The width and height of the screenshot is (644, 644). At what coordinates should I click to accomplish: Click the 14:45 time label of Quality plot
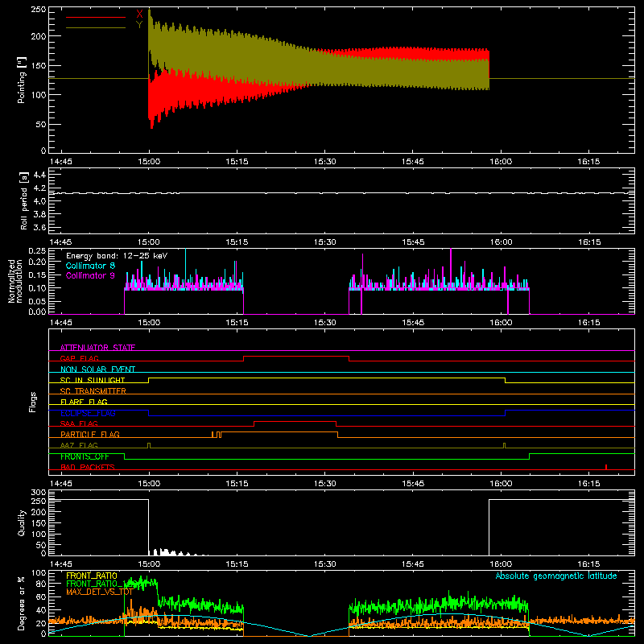(x=61, y=564)
